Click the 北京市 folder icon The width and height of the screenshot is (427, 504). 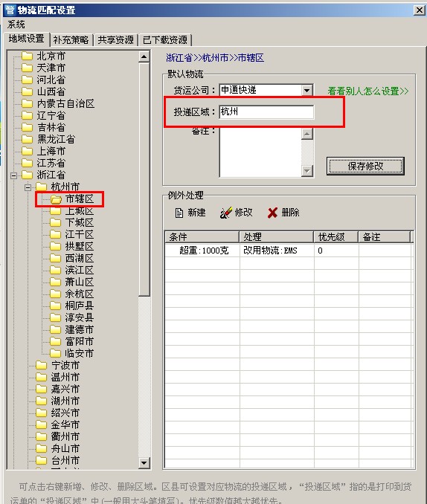pos(27,56)
